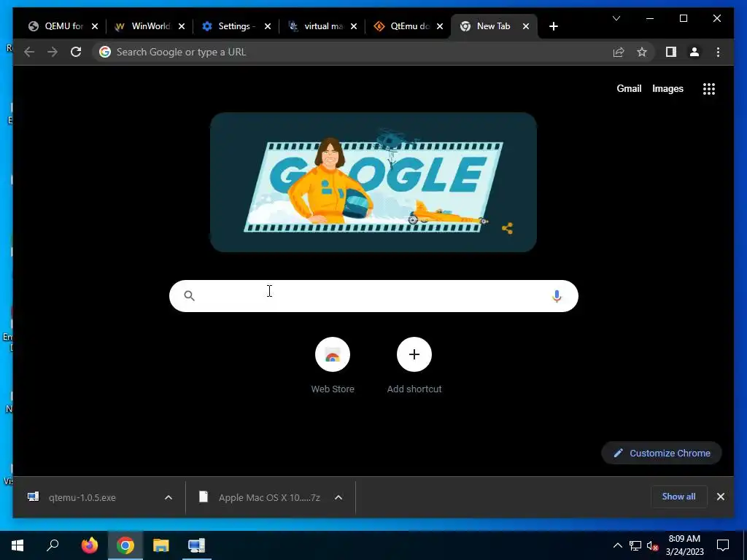Expand options for Apple Mac OS X download

338,497
